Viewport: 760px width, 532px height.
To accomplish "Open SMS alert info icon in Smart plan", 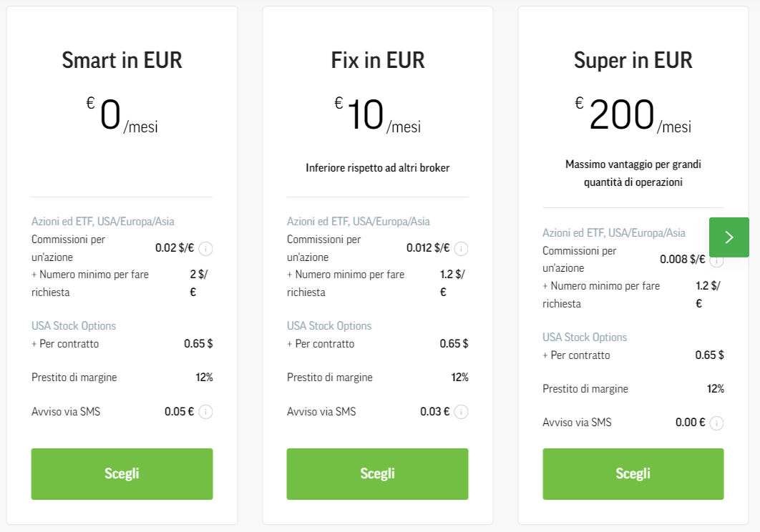I will point(205,412).
